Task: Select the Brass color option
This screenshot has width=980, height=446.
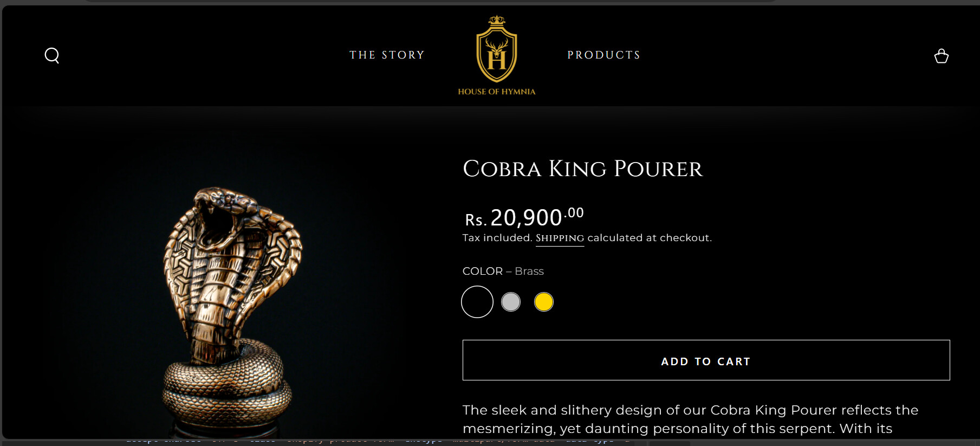Action: tap(477, 302)
